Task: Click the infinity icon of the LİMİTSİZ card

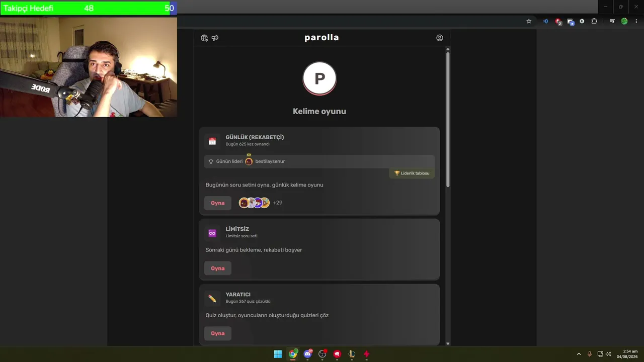Action: pyautogui.click(x=212, y=233)
